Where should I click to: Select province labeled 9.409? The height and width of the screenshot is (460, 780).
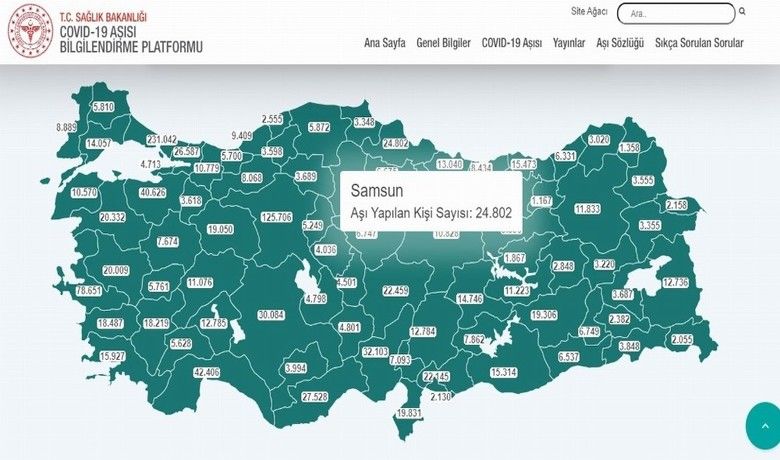(x=242, y=135)
